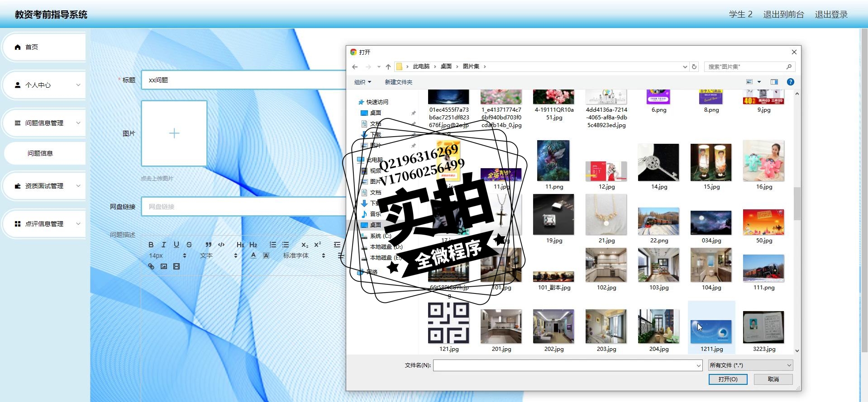This screenshot has height=402, width=868.
Task: Go back in the file dialog
Action: tap(355, 66)
